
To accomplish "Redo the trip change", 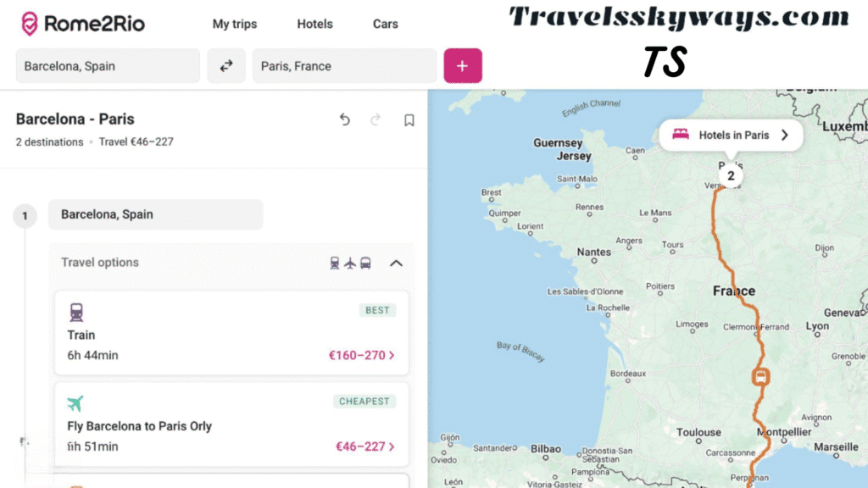I will click(x=376, y=119).
